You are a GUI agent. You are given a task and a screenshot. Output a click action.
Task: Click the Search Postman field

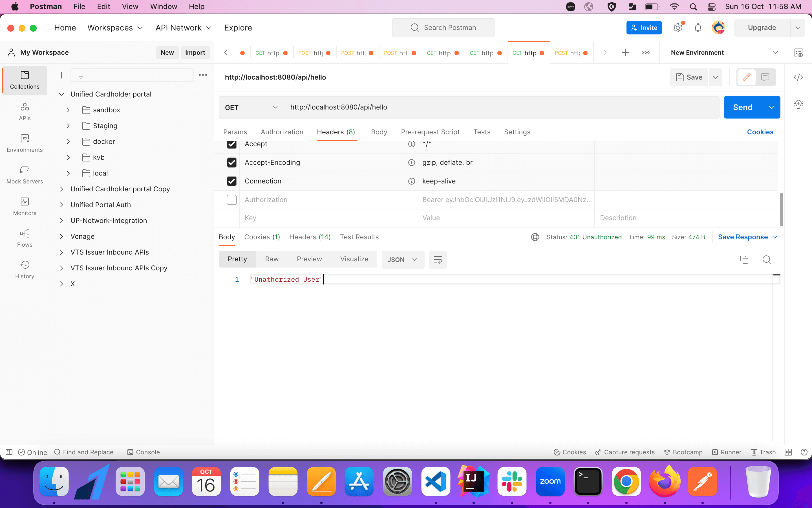(x=443, y=28)
